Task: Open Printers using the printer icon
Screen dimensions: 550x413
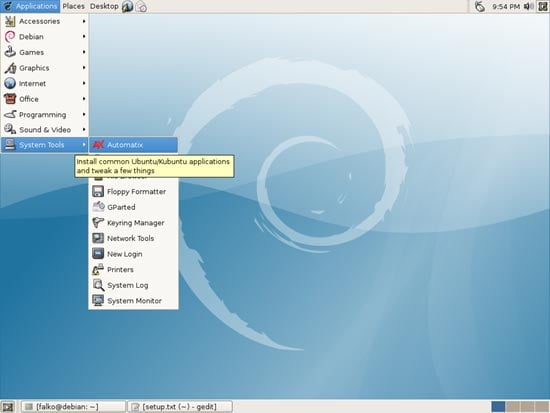Action: pos(98,269)
